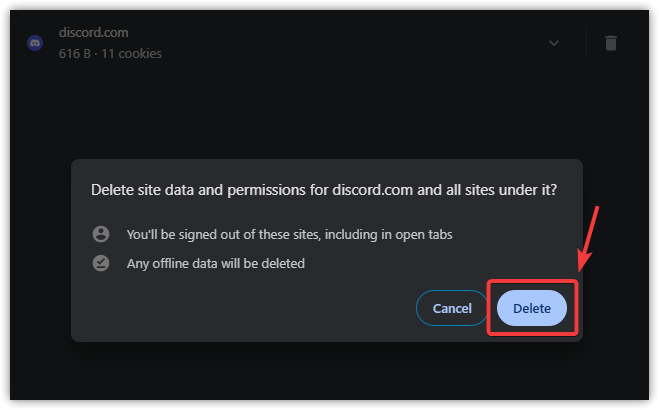Screen dimensions: 659x410
Task: Choose Cancel to keep discord.com data
Action: click(451, 308)
